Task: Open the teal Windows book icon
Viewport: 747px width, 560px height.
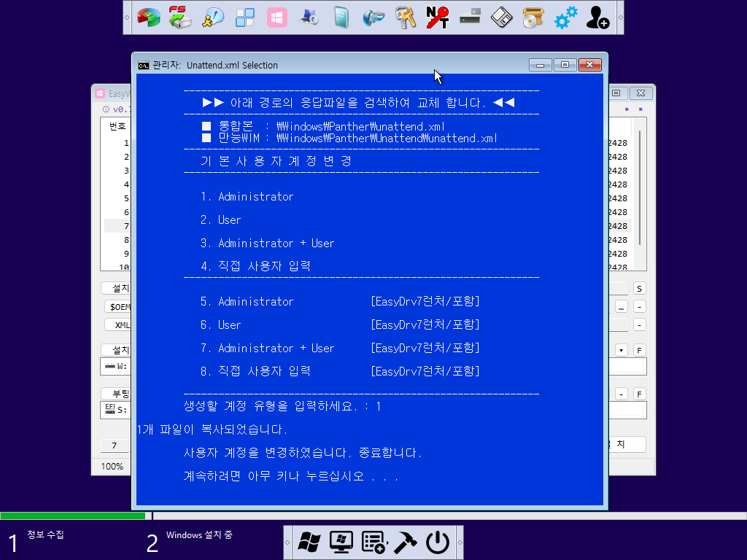Action: [341, 17]
